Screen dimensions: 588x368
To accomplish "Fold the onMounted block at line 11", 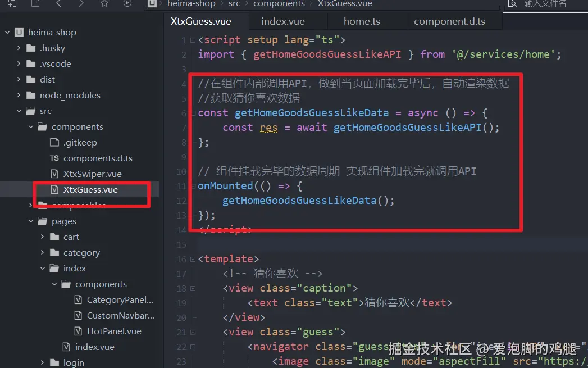I will point(193,186).
